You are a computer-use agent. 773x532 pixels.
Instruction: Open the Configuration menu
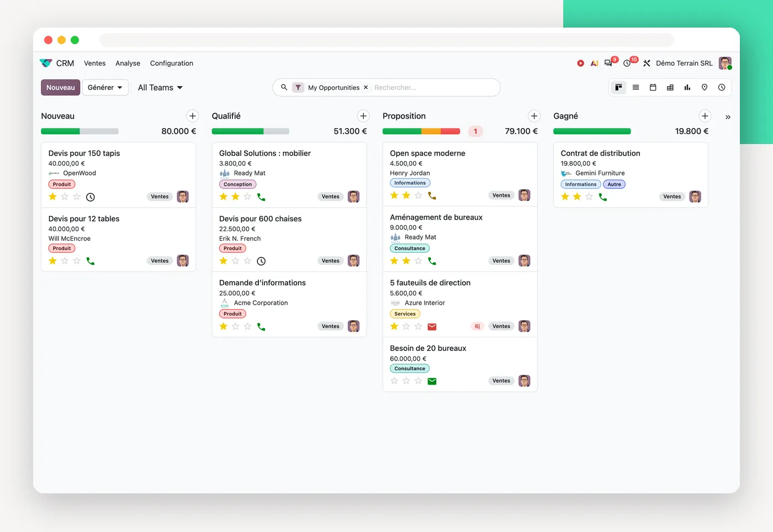click(172, 63)
